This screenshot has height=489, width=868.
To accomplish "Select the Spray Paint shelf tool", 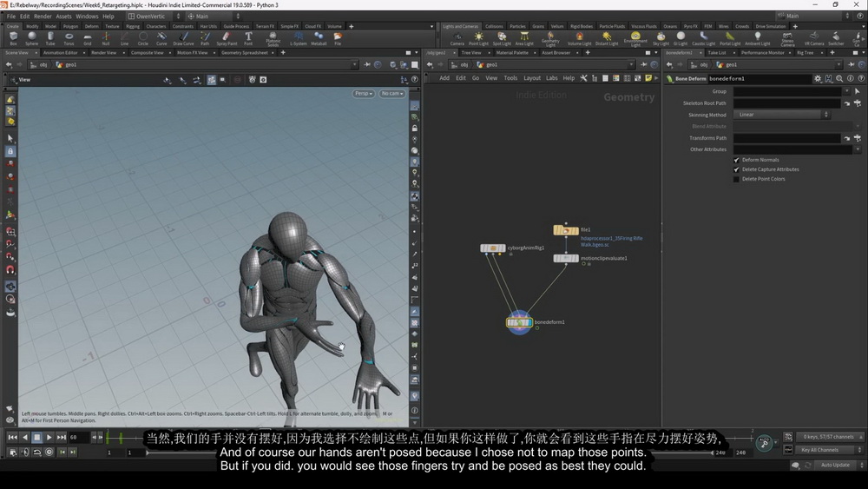I will (x=227, y=38).
